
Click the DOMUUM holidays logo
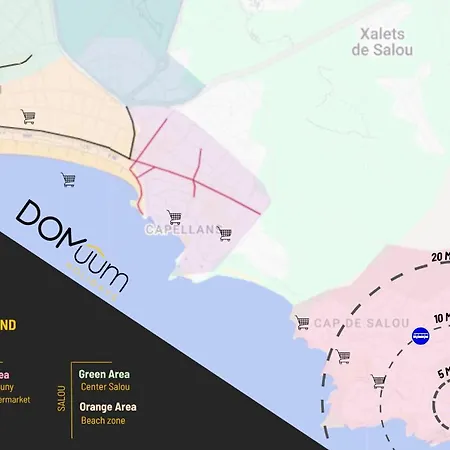72,250
